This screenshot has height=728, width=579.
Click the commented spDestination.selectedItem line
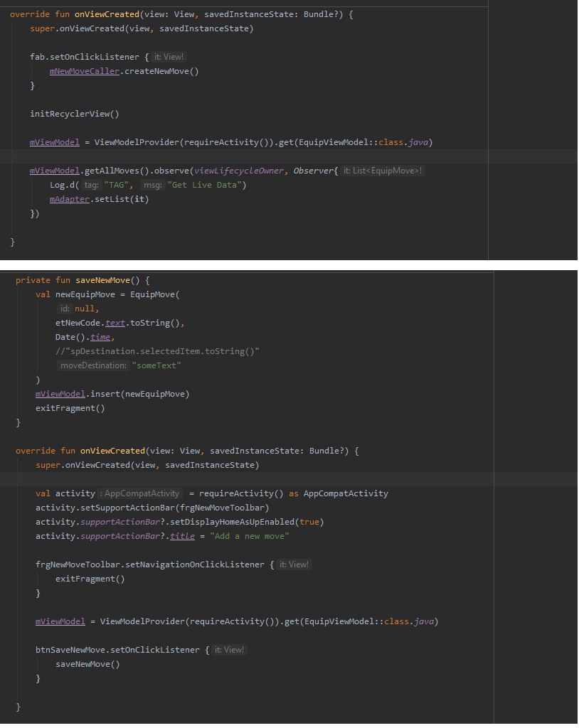tap(157, 351)
